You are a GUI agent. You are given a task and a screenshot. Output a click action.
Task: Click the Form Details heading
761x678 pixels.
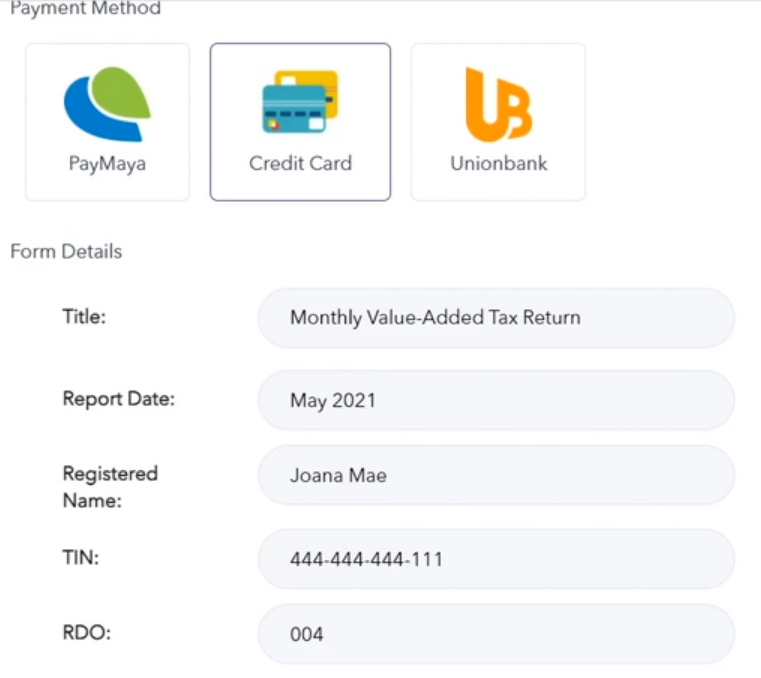click(66, 251)
